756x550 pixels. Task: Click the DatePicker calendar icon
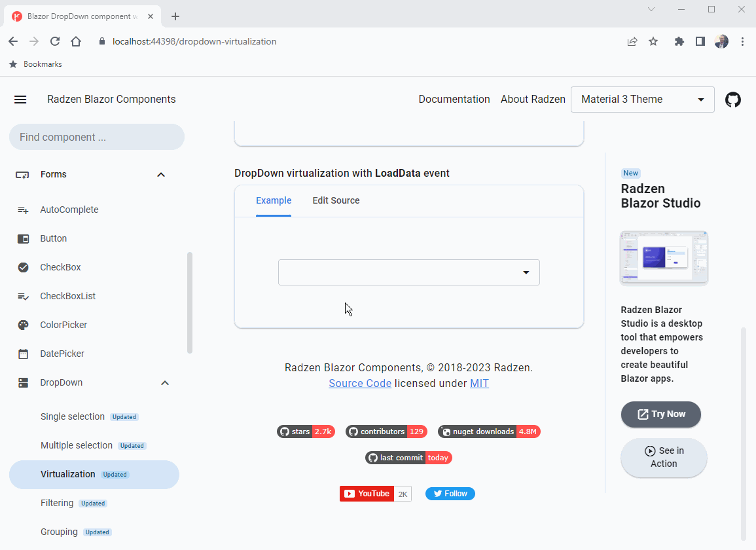(x=23, y=354)
